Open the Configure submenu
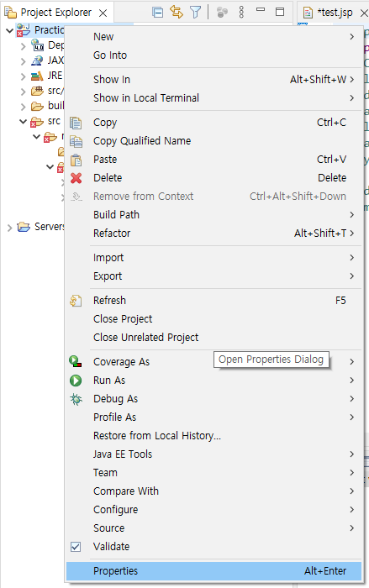 coord(214,510)
